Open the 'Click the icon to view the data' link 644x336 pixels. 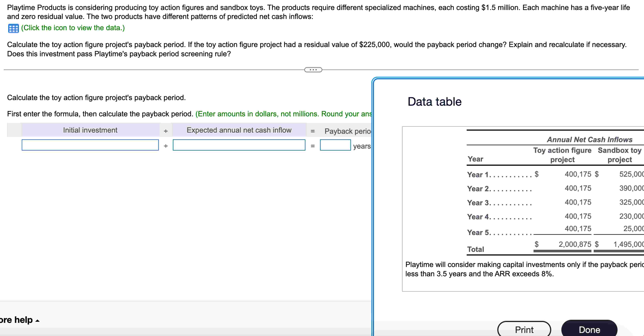pos(73,28)
